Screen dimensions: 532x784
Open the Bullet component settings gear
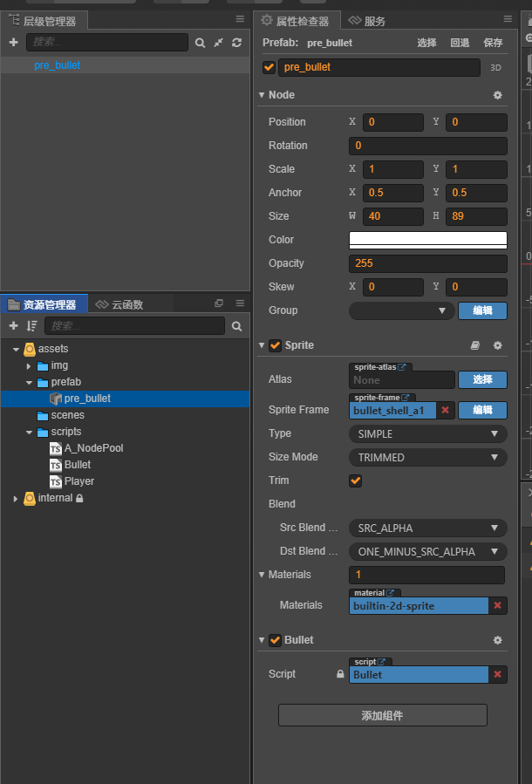coord(498,640)
